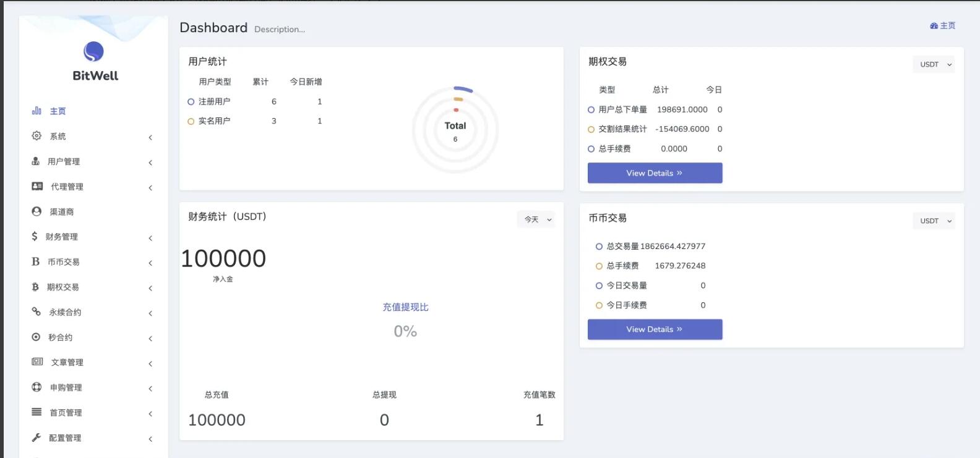Select 秒合约 in the sidebar menu
Image resolution: width=980 pixels, height=458 pixels.
coord(60,337)
